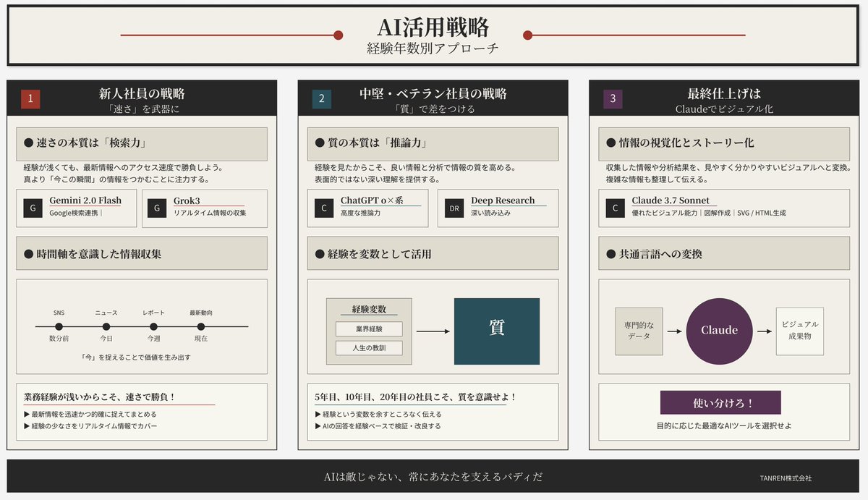Open the Deep Research title
Image resolution: width=868 pixels, height=500 pixels.
pyautogui.click(x=503, y=200)
